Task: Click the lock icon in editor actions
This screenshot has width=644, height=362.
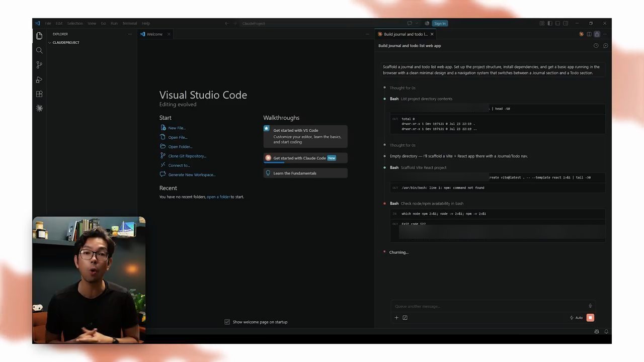Action: tap(597, 34)
